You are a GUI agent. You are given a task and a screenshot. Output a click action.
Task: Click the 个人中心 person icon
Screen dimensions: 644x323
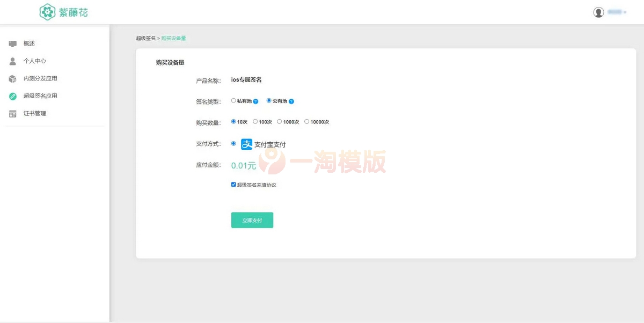tap(12, 61)
